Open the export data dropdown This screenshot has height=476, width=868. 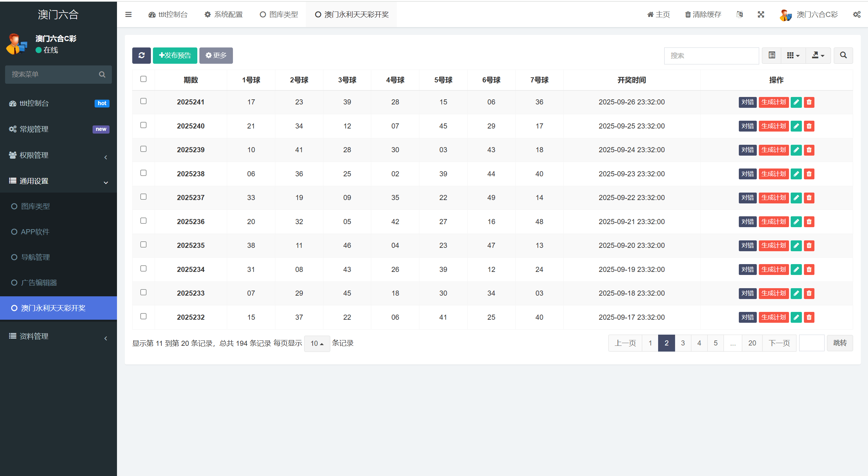tap(818, 55)
